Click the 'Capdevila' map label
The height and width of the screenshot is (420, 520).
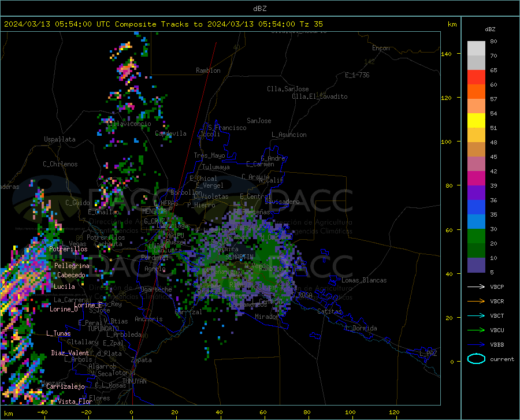pos(170,133)
